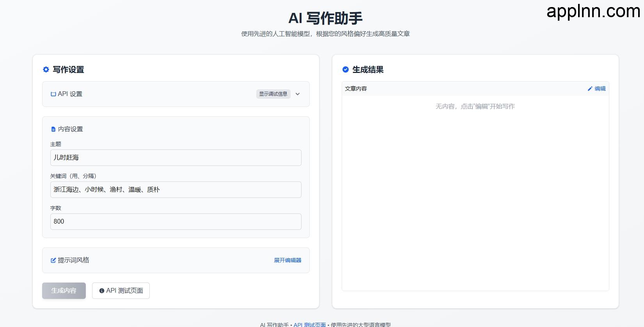Click the 主题 label
The image size is (644, 327).
[x=56, y=144]
